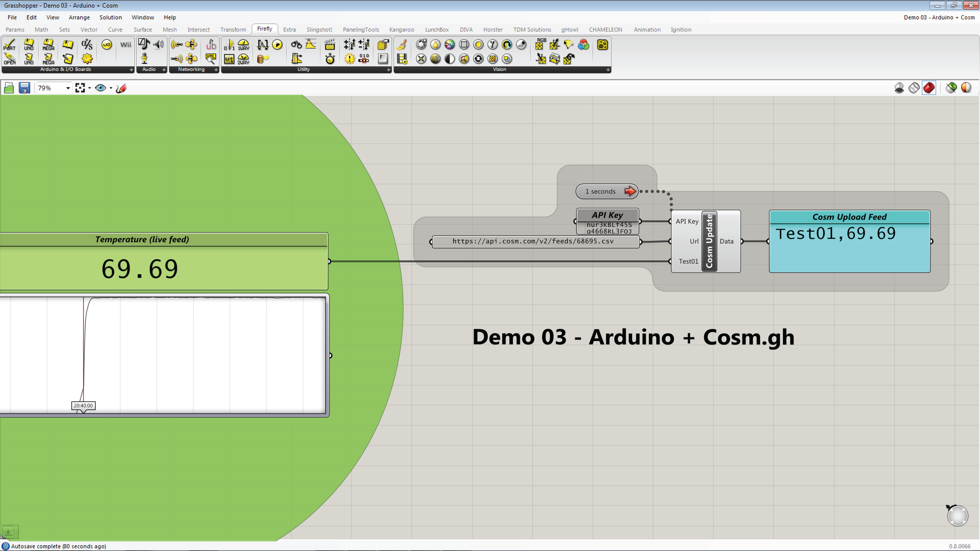Select the film strip video icon
This screenshot has width=980, height=551.
(x=402, y=59)
